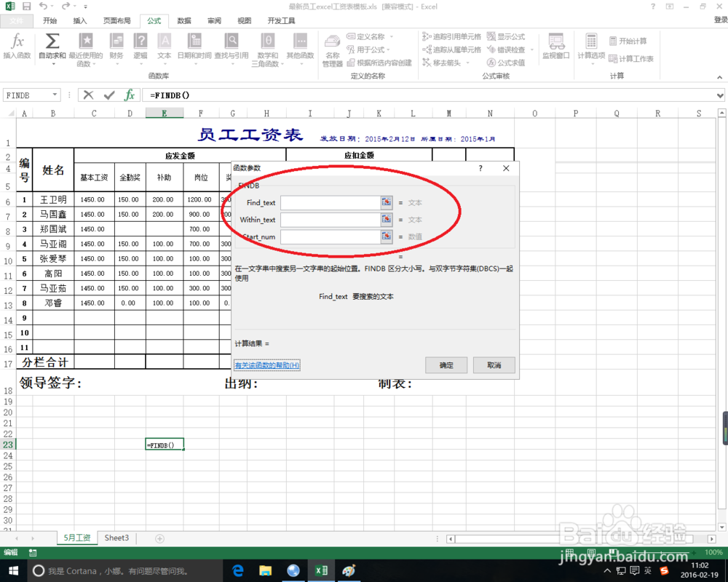The image size is (728, 582).
Task: Open help for the FINDB function
Action: pyautogui.click(x=266, y=365)
